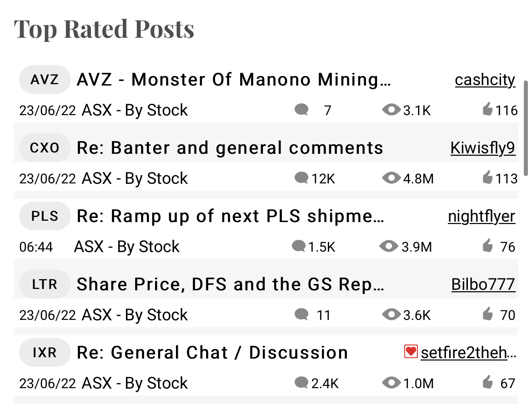Screen dimensions: 532x405
Task: Click the red heart badge beside setfire2theh
Action: pyautogui.click(x=411, y=352)
